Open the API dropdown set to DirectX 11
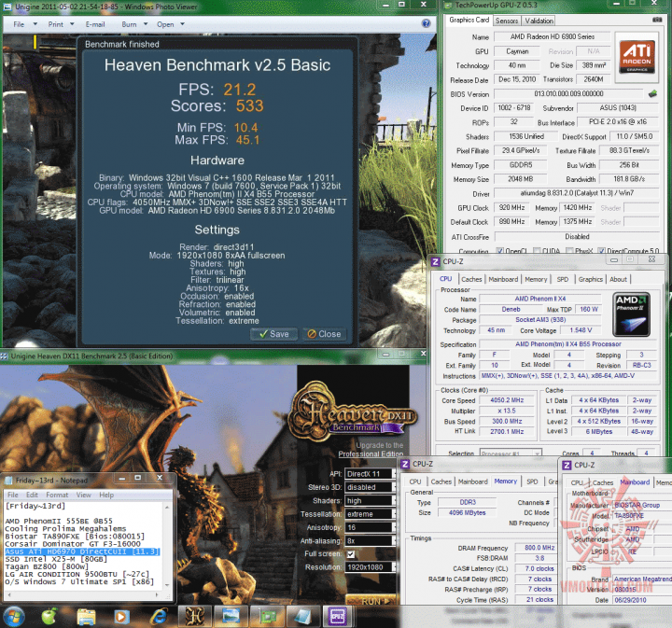This screenshot has height=628, width=672. pyautogui.click(x=371, y=473)
